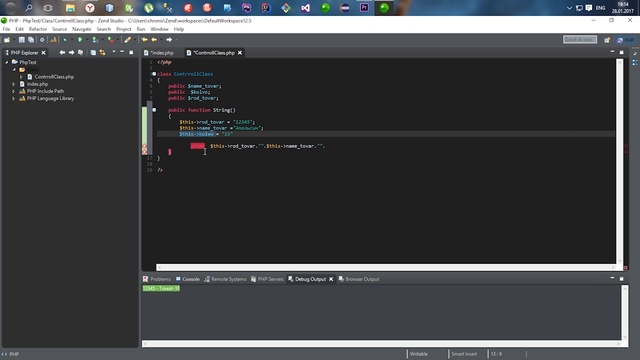Open File Explorer from the taskbar
640x360 pixels.
click(x=70, y=8)
